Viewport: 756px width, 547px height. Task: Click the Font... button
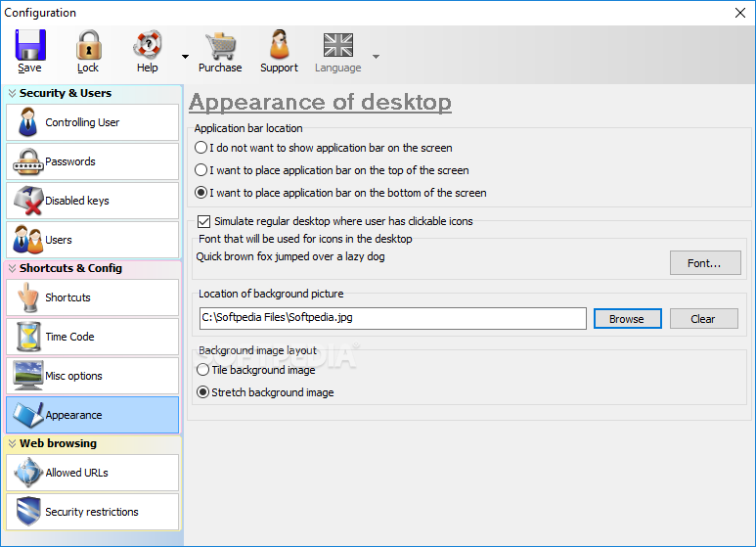point(705,263)
